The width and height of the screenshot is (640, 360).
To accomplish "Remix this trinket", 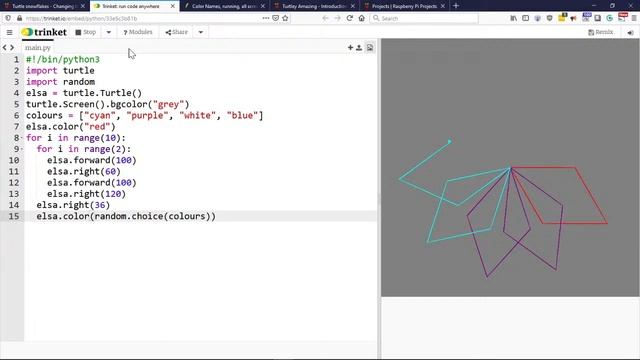I will point(600,32).
